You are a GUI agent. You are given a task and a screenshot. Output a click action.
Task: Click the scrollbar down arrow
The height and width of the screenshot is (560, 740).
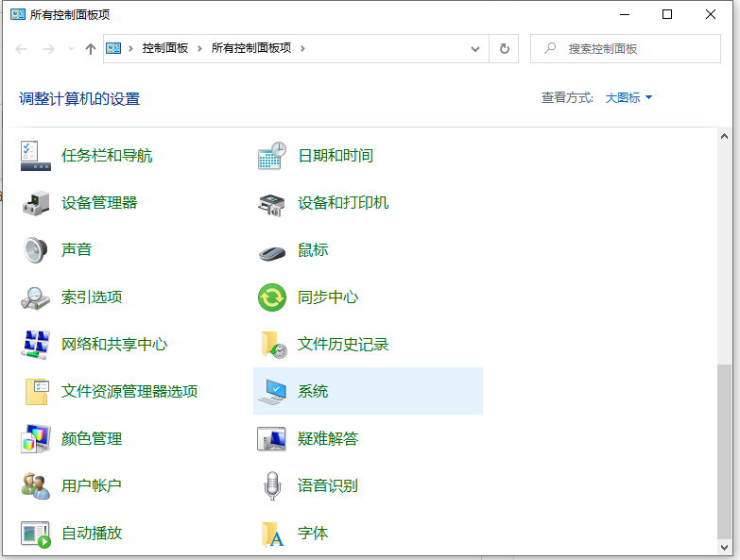(725, 548)
